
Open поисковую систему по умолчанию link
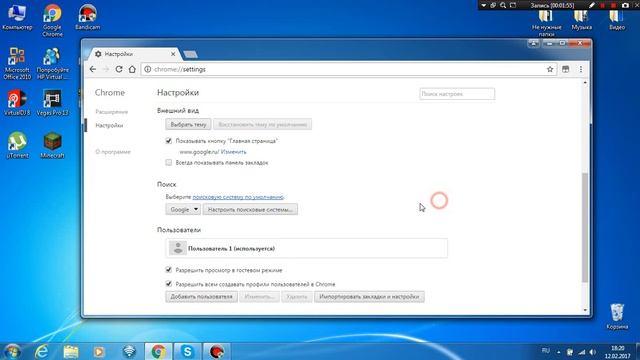point(238,197)
